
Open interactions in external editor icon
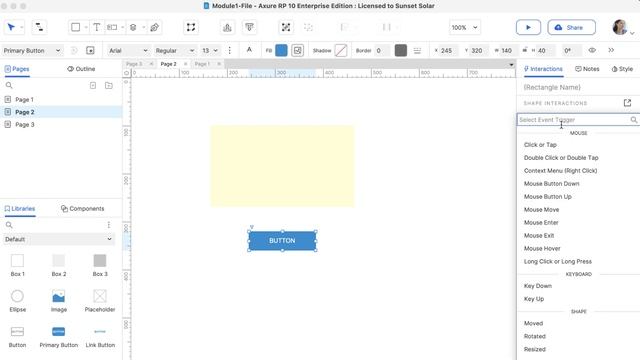pos(627,103)
